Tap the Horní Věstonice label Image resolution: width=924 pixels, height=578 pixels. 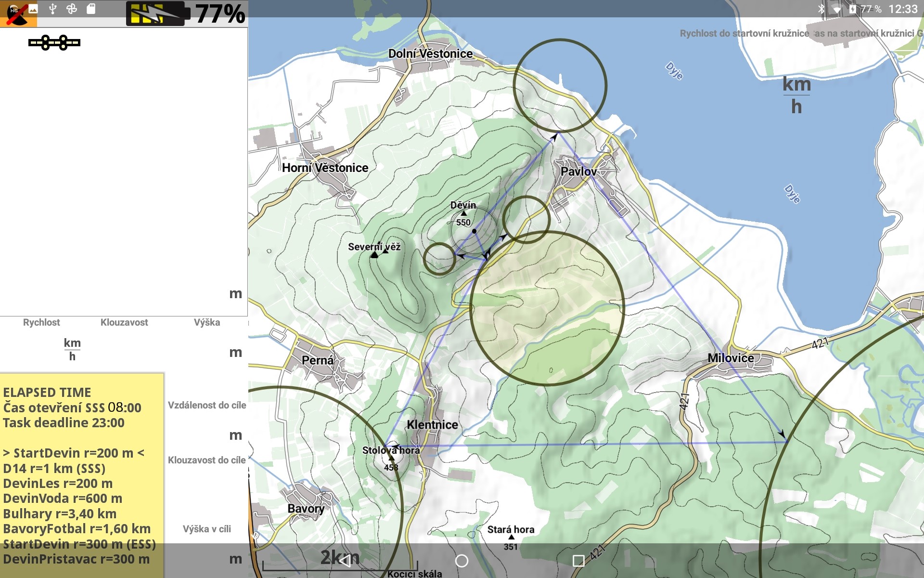[325, 168]
